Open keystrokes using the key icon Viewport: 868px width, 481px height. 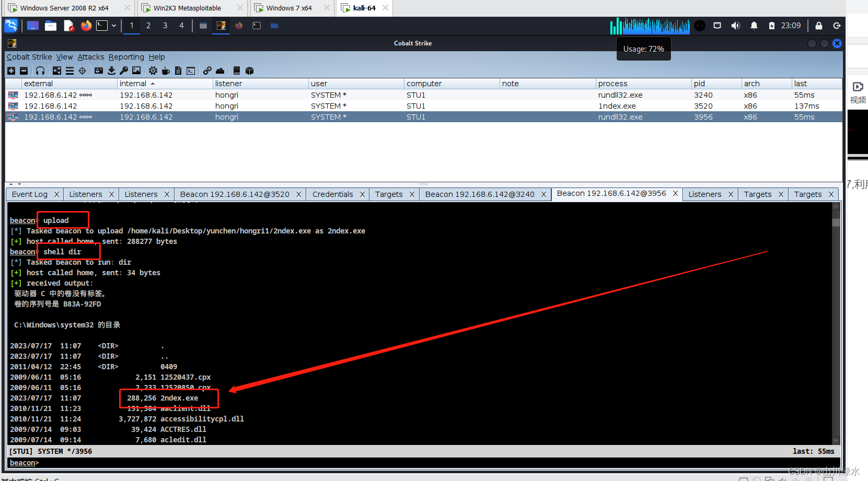(x=124, y=71)
